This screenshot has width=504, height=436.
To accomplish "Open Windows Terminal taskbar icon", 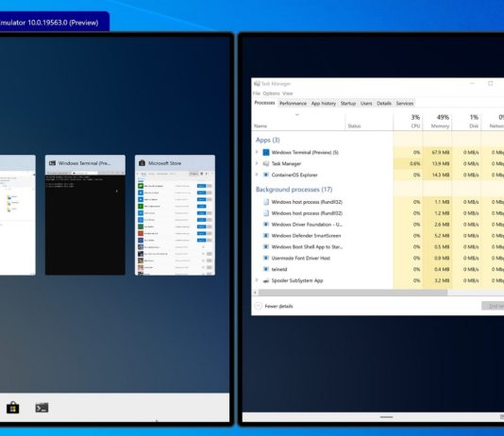I will 42,408.
